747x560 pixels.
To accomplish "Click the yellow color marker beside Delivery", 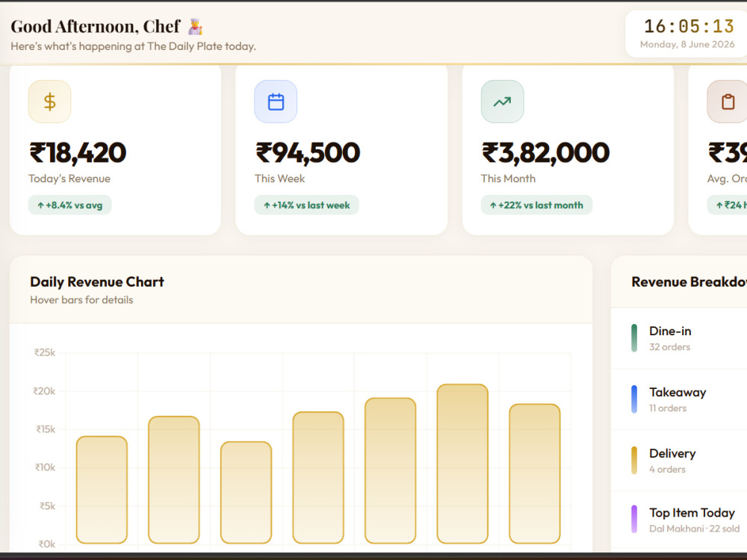I will coord(634,460).
